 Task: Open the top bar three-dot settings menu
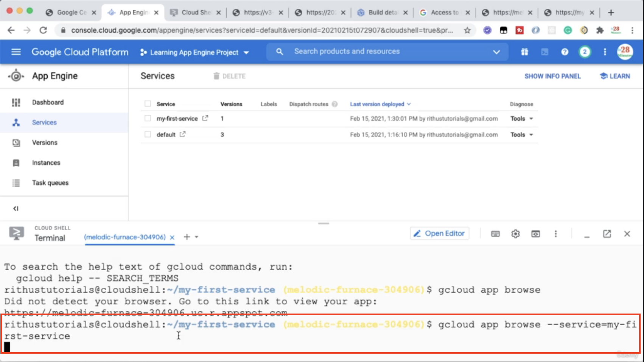[x=605, y=52]
